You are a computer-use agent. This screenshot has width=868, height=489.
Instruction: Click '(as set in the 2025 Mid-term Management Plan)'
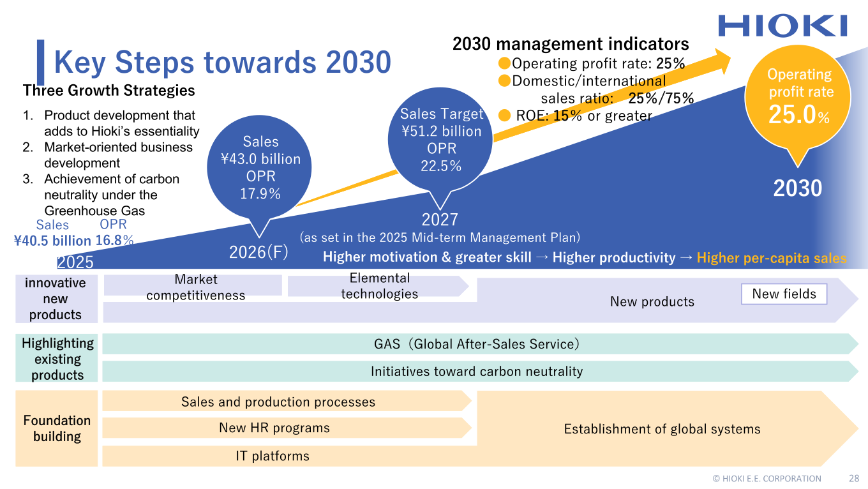click(x=440, y=237)
